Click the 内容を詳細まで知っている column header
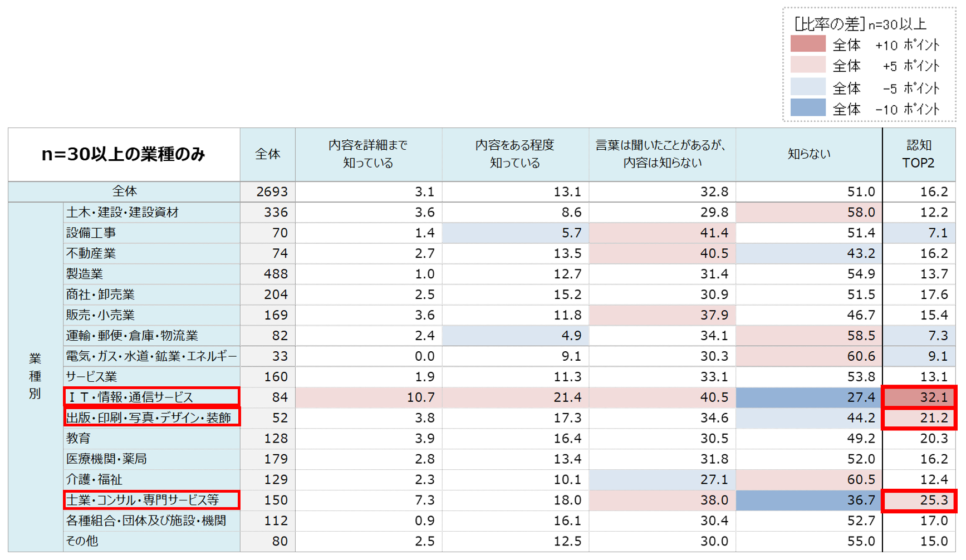966x560 pixels. (x=368, y=154)
